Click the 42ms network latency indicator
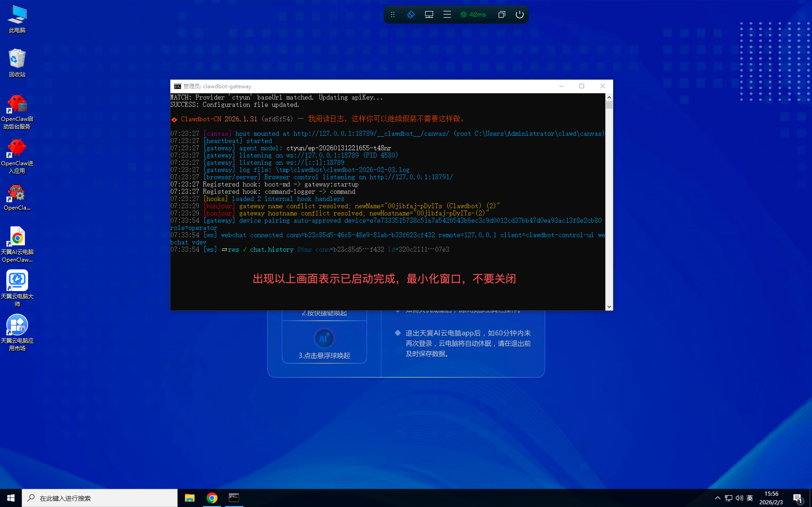The image size is (812, 507). pyautogui.click(x=473, y=14)
